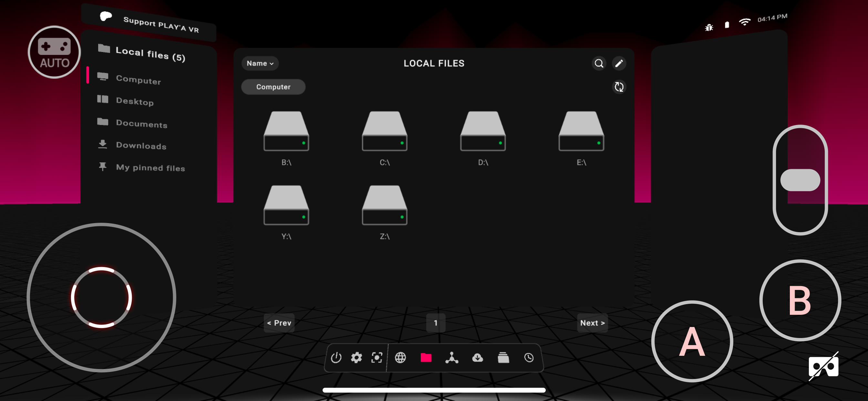Select Downloads in the sidebar
This screenshot has width=868, height=401.
(141, 146)
